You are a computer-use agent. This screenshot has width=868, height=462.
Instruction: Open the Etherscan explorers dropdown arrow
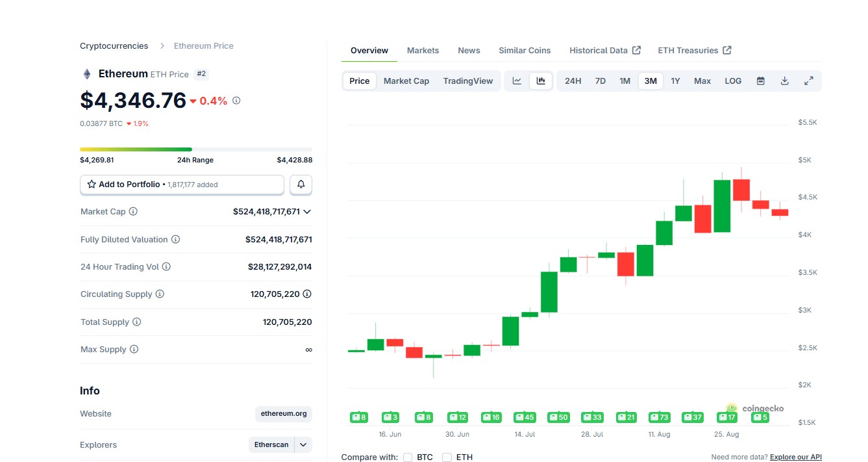point(303,445)
